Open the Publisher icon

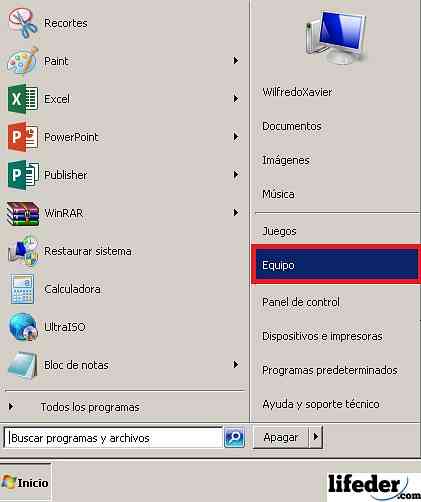pos(23,175)
